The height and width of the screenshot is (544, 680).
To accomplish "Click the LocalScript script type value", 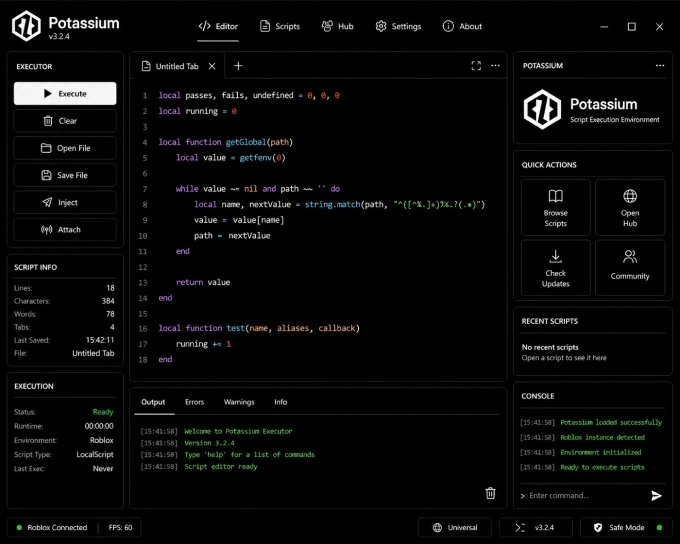I will 95,455.
